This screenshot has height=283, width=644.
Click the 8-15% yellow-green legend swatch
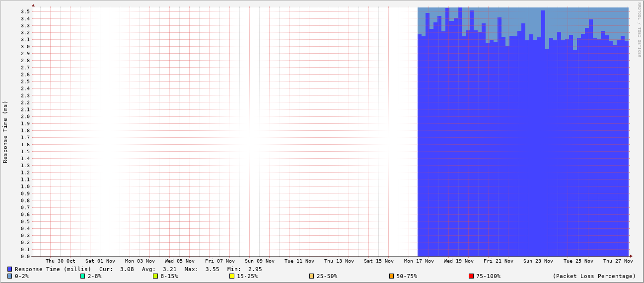click(155, 276)
